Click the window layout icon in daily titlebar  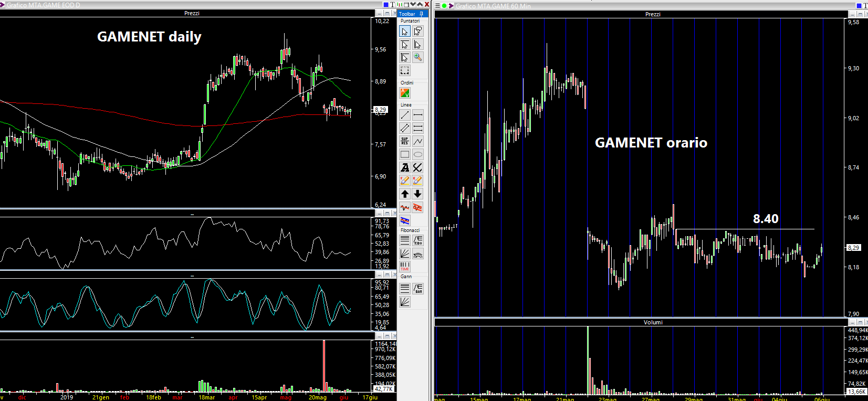(x=406, y=5)
